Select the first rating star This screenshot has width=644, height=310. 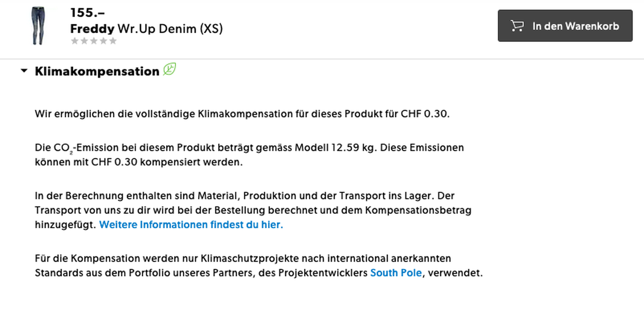pyautogui.click(x=75, y=41)
